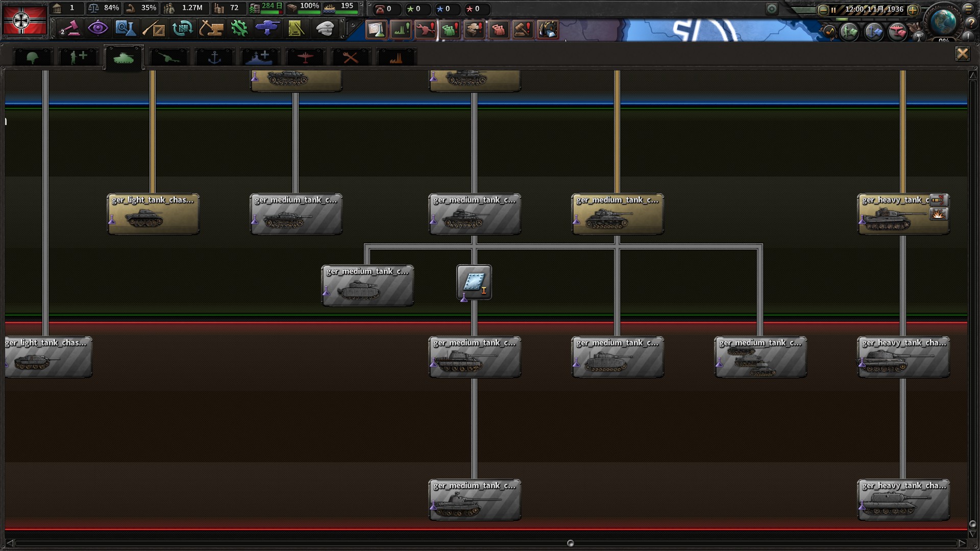Click the green chart alert icon
Screen dimensions: 980x551
[401, 30]
